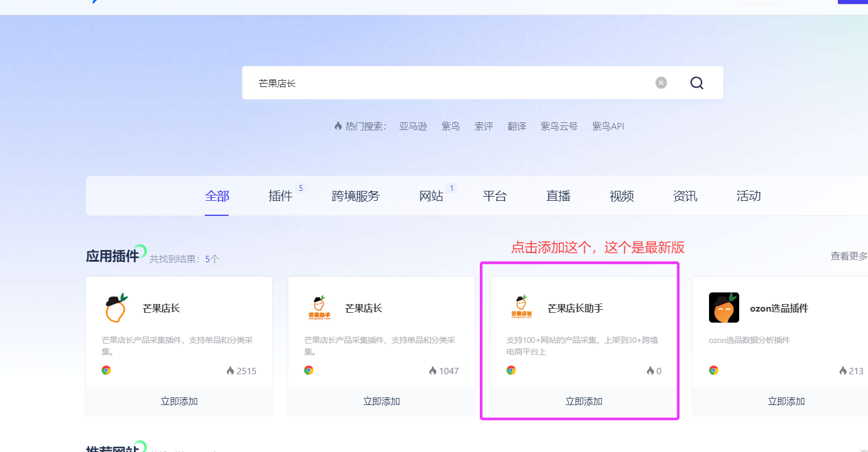Go to the 资讯 tab
The height and width of the screenshot is (452, 868).
coord(685,196)
